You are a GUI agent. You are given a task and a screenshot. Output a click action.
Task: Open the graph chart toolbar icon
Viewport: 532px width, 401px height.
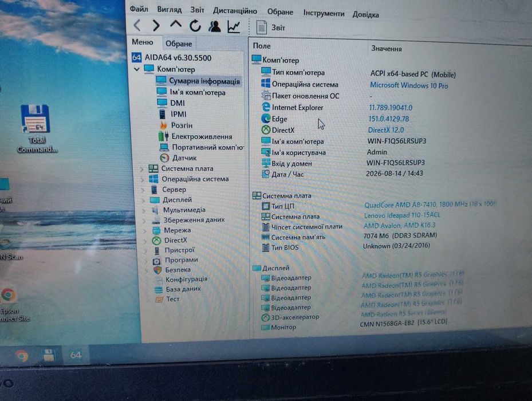coord(234,27)
